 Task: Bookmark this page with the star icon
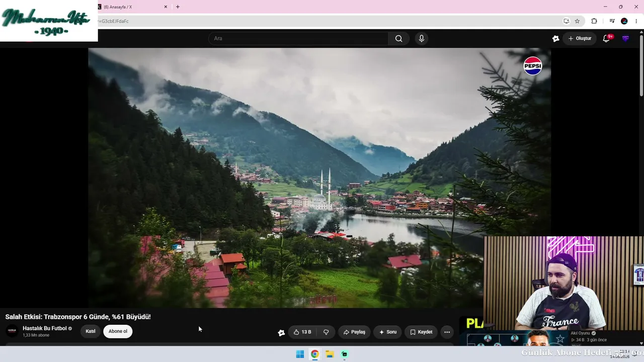point(577,21)
